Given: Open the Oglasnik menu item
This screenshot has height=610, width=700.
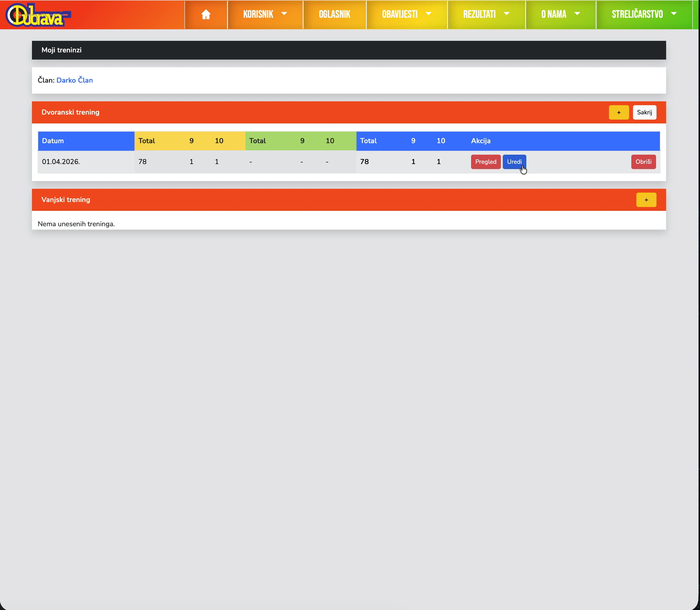Looking at the screenshot, I should 334,14.
